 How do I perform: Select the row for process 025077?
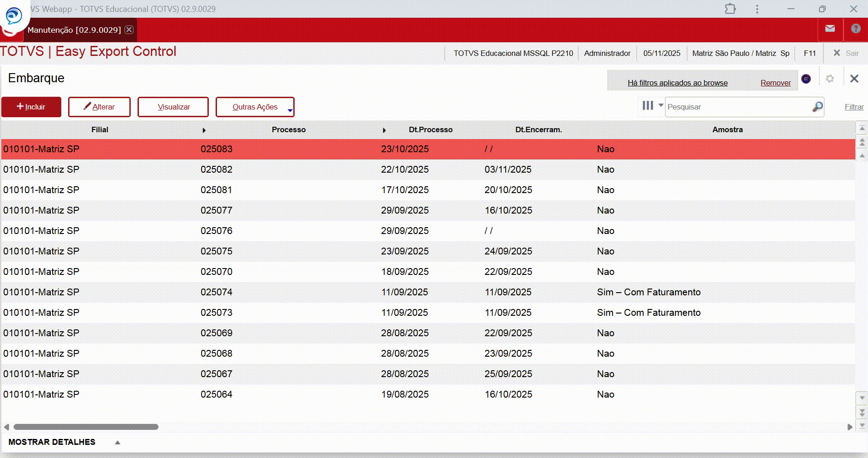428,210
